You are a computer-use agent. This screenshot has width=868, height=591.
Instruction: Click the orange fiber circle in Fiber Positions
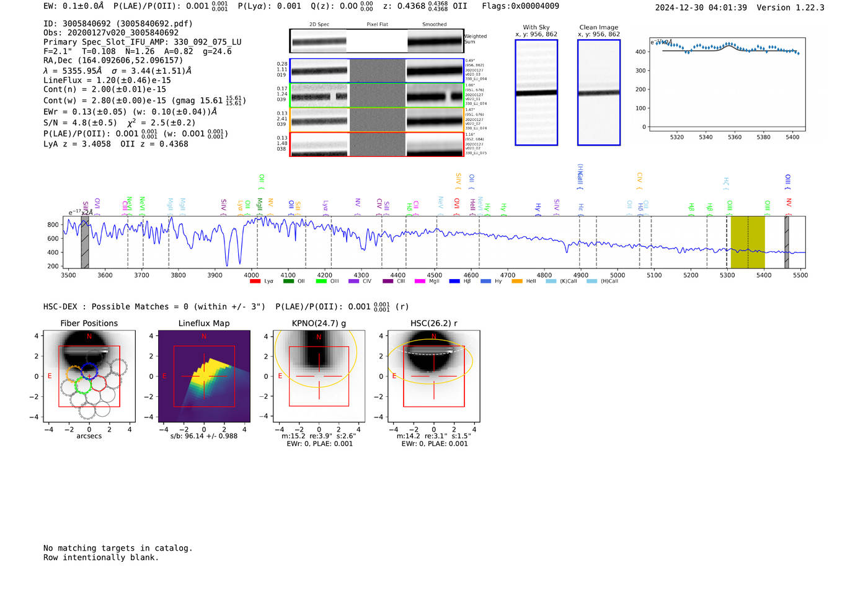(75, 374)
